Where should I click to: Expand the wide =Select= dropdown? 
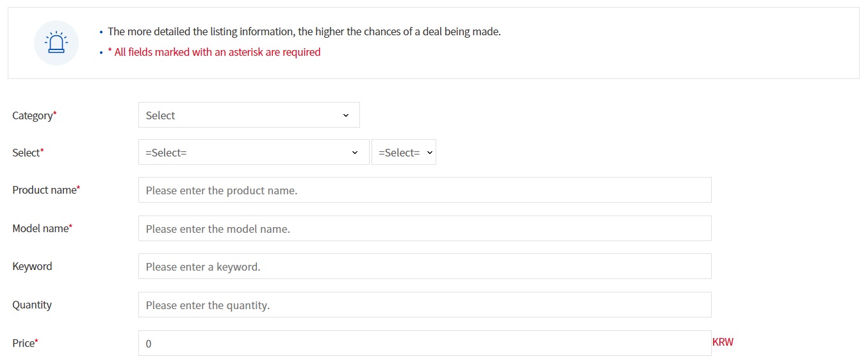(254, 153)
